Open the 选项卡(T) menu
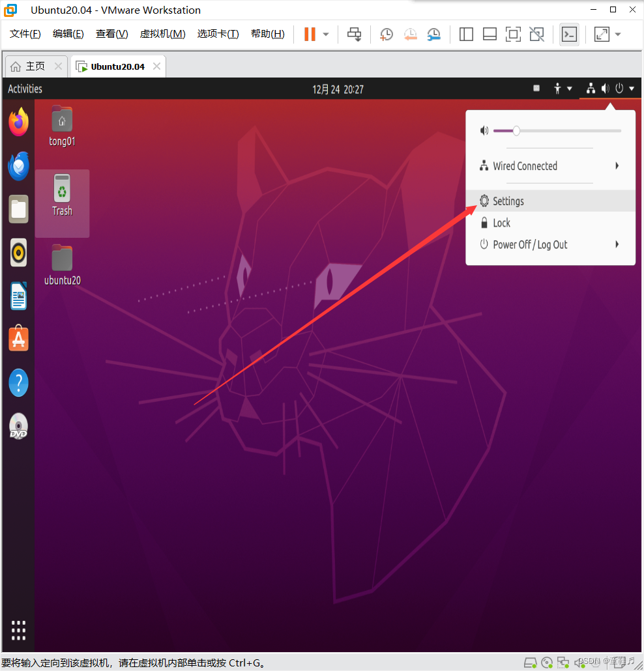Screen dimensions: 644x671 pos(218,34)
